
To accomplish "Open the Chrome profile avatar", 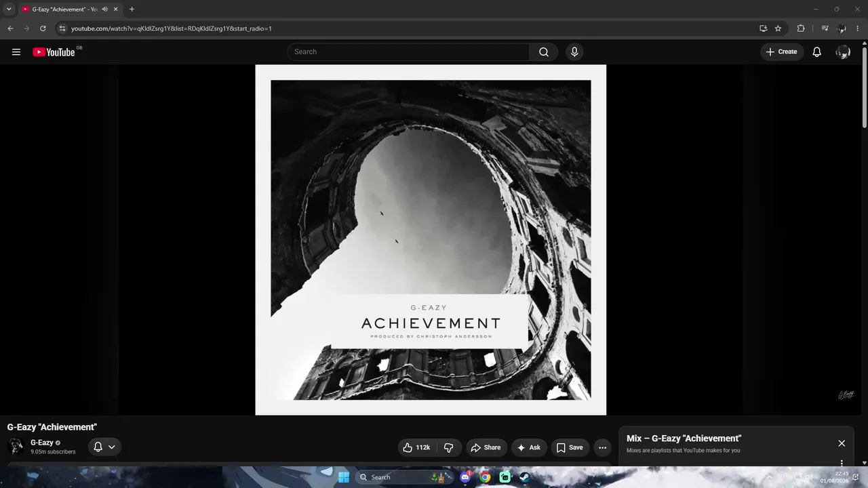I will (x=842, y=28).
